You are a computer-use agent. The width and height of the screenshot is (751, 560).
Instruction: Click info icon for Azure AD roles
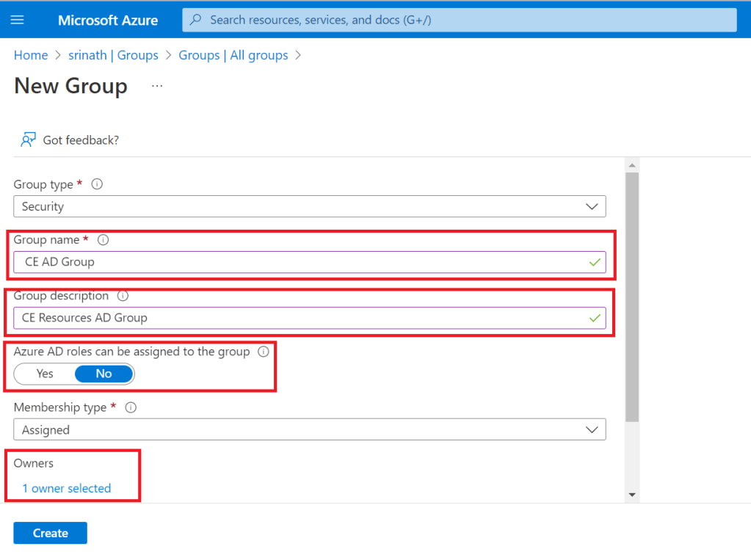click(x=264, y=352)
